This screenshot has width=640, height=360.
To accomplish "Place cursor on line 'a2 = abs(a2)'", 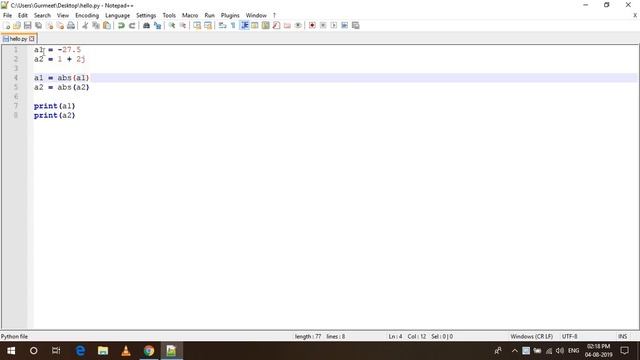I will tap(62, 87).
